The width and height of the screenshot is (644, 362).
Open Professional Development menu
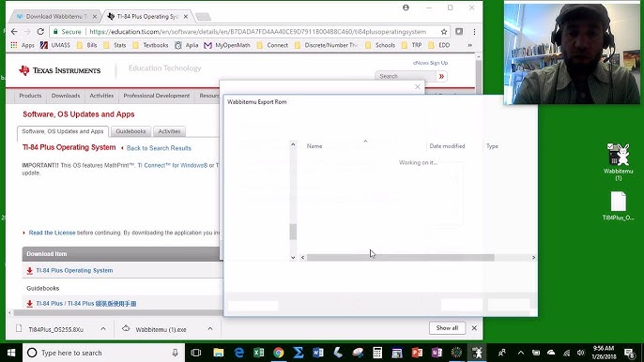157,96
